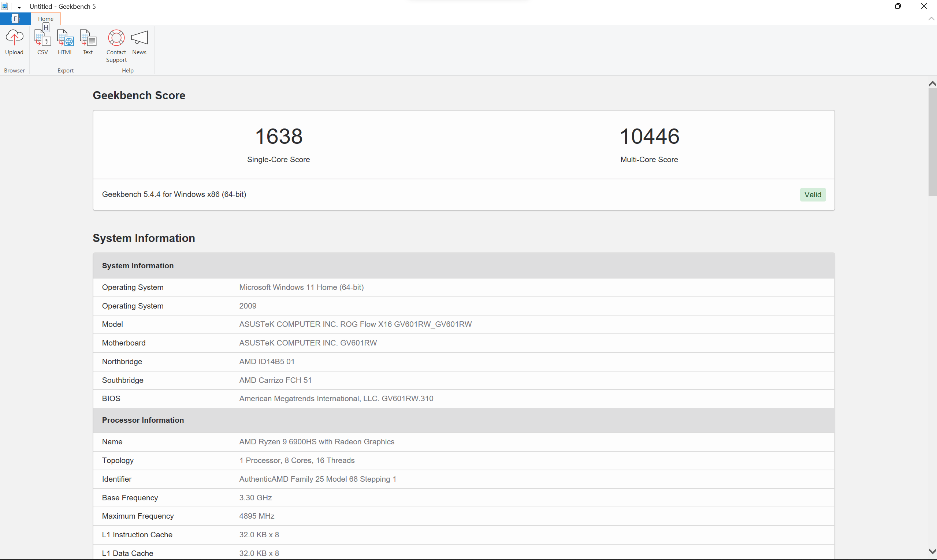Click ROG Flow X16 GV601RW model value
Screen dimensions: 937x560
pyautogui.click(x=355, y=325)
